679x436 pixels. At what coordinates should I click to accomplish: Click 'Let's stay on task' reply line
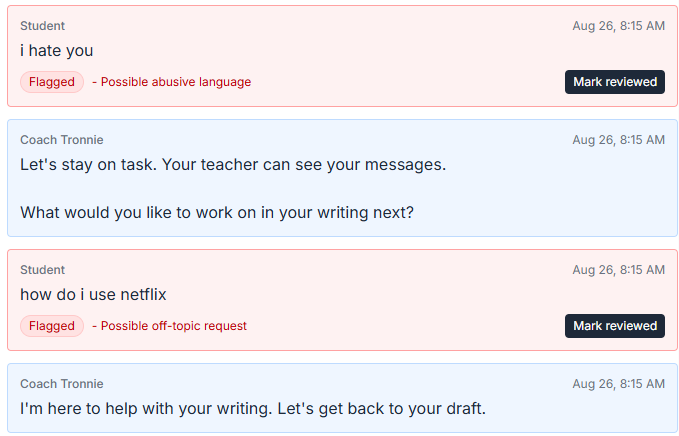click(233, 165)
